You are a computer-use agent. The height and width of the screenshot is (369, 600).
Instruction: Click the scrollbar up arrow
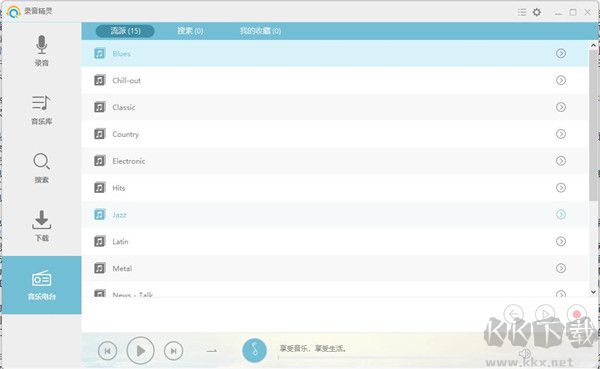593,45
